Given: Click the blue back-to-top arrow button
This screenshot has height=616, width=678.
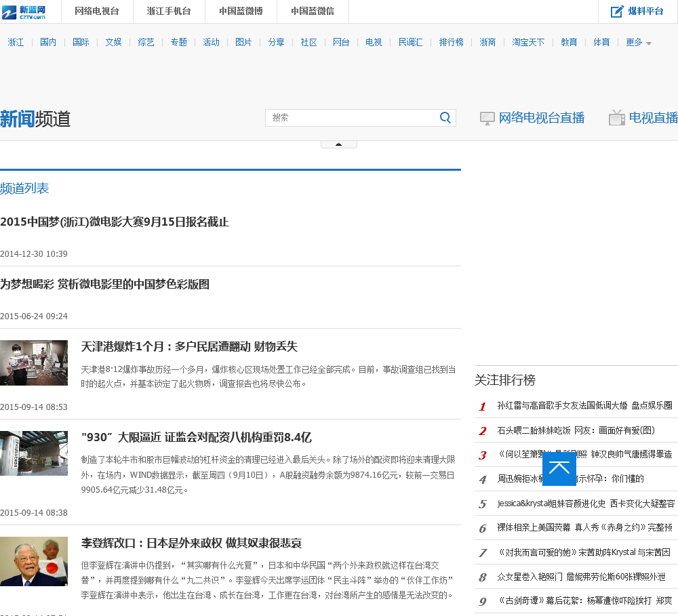Looking at the screenshot, I should [559, 469].
